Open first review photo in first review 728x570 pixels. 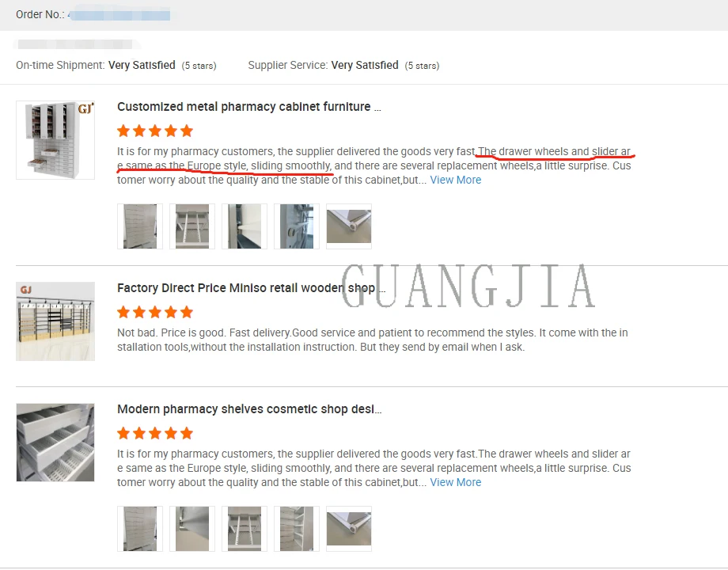coord(140,226)
